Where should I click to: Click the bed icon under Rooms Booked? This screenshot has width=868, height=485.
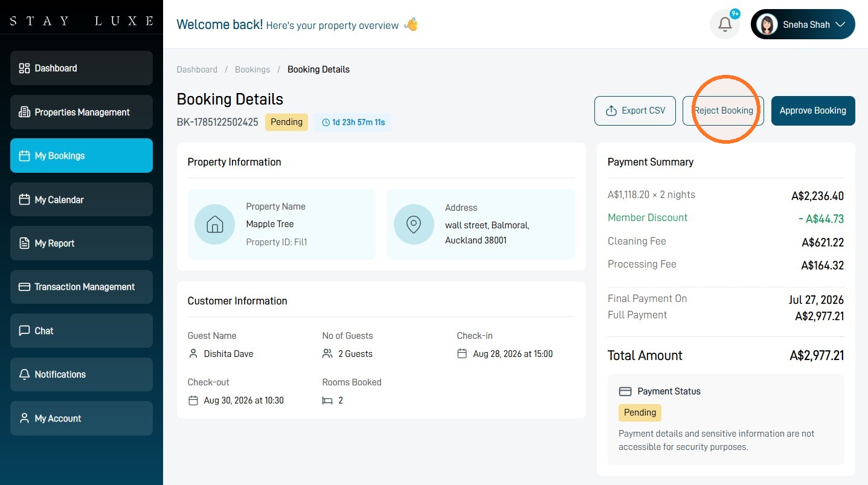tap(327, 400)
